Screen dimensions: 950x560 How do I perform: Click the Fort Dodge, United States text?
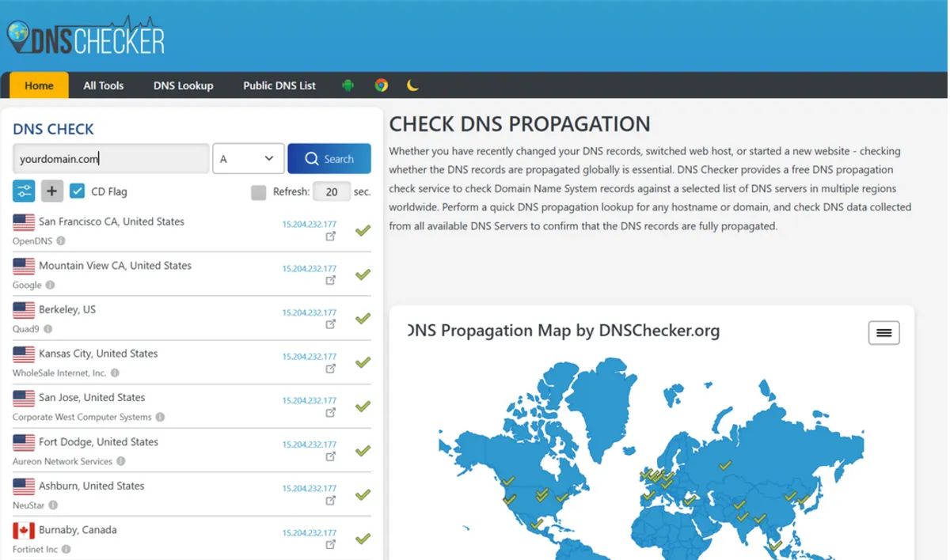coord(98,441)
